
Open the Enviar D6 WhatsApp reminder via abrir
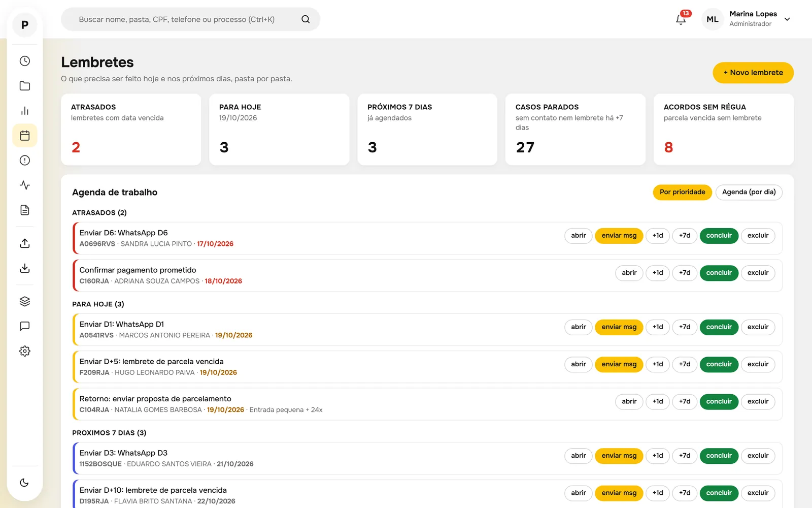(578, 236)
